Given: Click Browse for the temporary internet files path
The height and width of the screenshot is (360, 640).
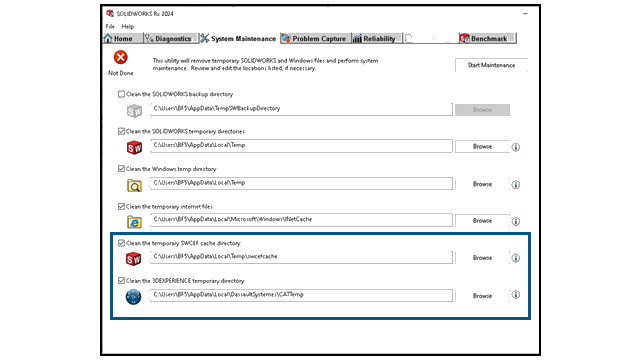Looking at the screenshot, I should point(482,221).
